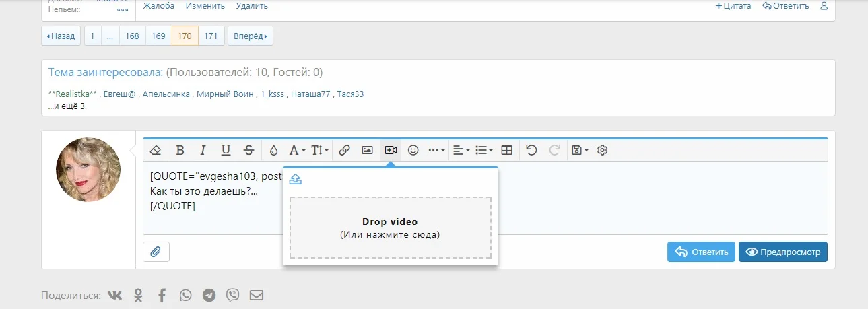
Task: Click the Ответить reply link above pagination
Action: pos(786,6)
